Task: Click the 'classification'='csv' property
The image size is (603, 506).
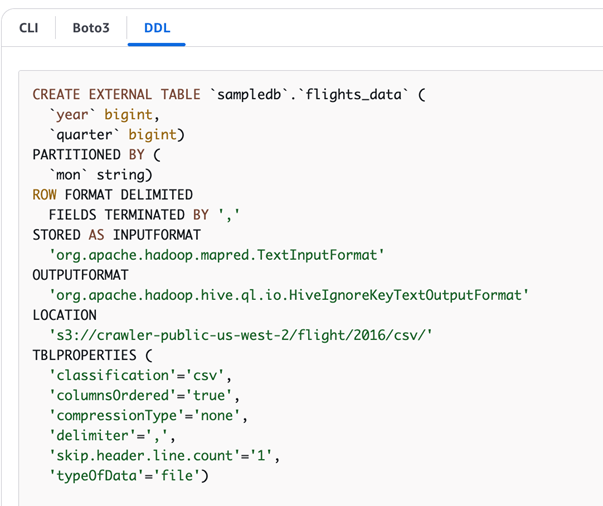Action: pyautogui.click(x=140, y=375)
